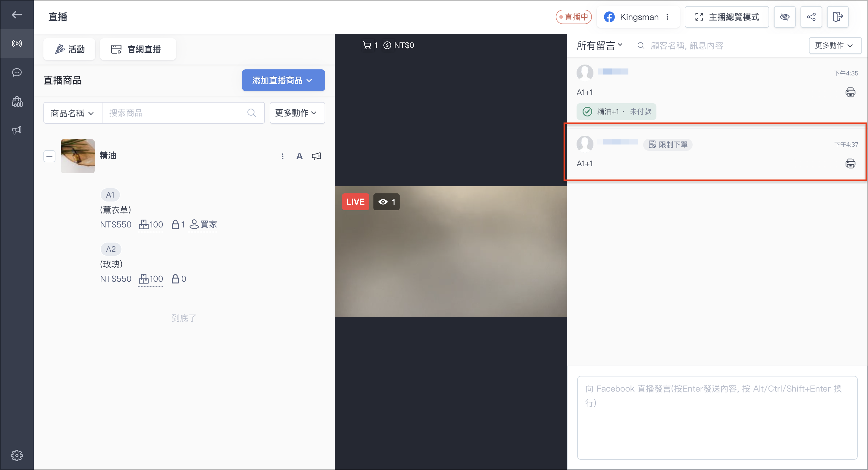The image size is (868, 470).
Task: Click the exit live room icon
Action: coord(837,17)
